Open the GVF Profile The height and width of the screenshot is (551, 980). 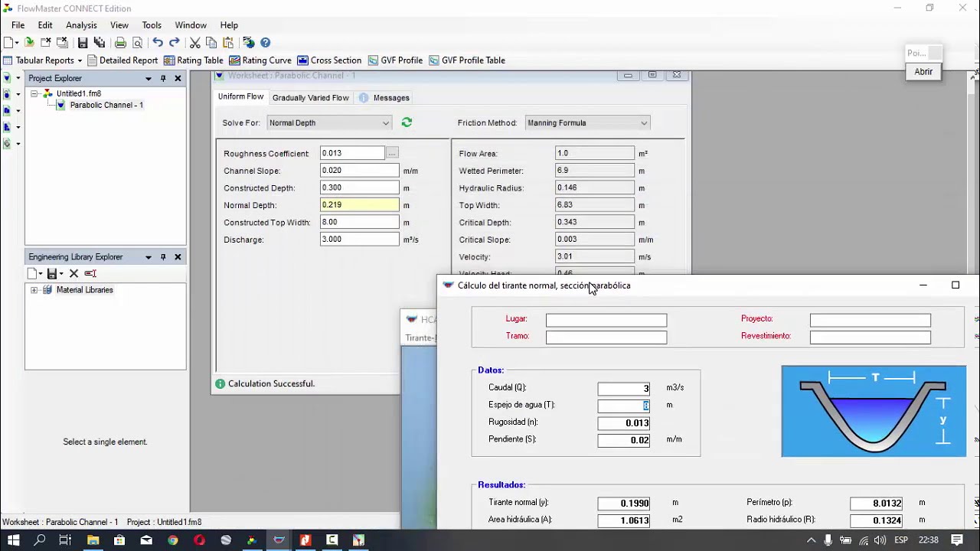(395, 60)
